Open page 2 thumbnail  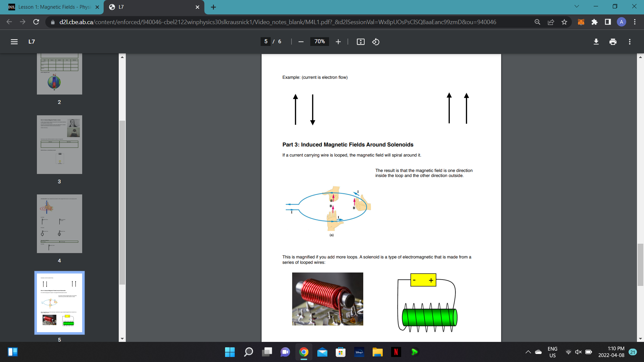pos(59,74)
